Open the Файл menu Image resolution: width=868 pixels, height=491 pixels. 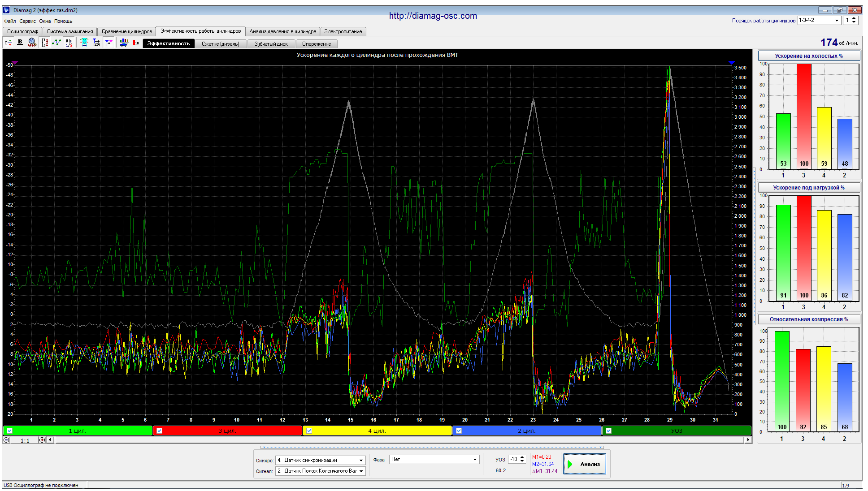[x=10, y=21]
